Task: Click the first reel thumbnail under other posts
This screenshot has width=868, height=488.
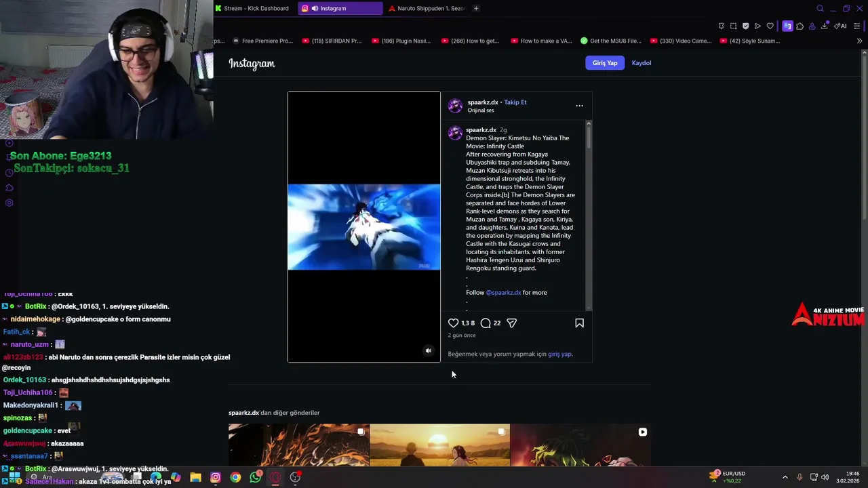Action: pyautogui.click(x=298, y=445)
